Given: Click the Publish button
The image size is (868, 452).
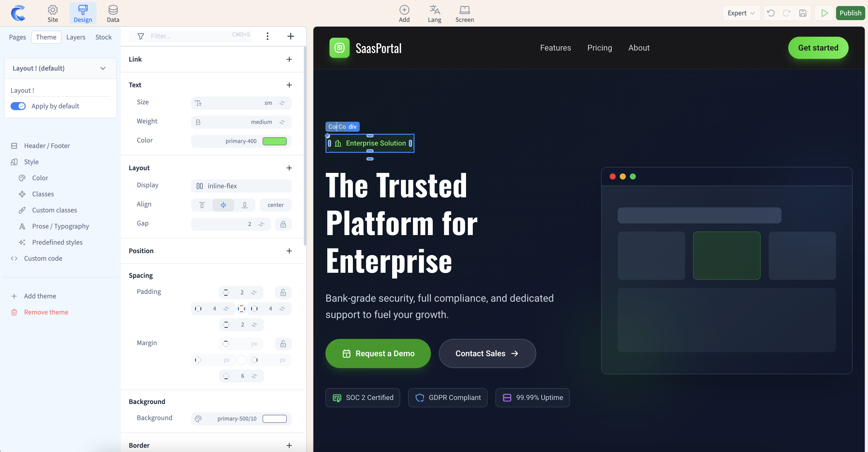Looking at the screenshot, I should (x=850, y=13).
